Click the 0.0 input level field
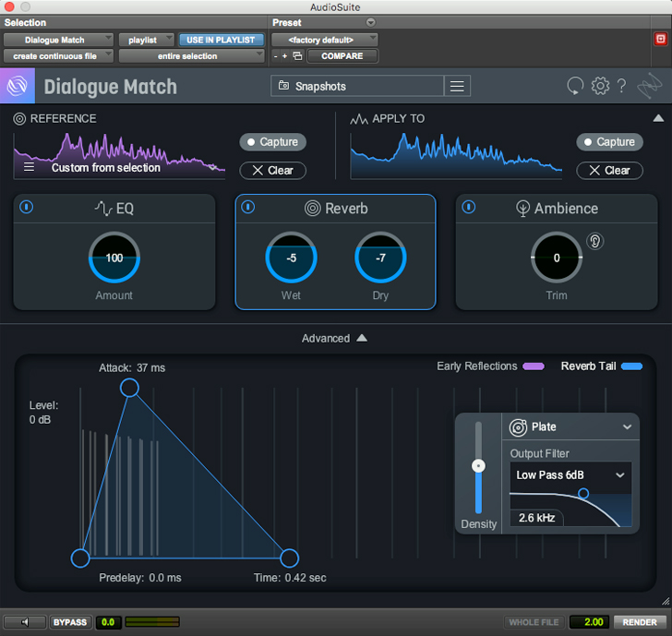The image size is (672, 636). pyautogui.click(x=108, y=622)
